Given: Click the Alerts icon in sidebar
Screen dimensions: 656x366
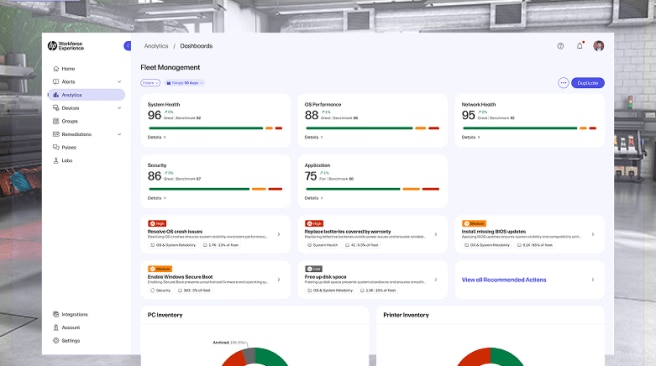Looking at the screenshot, I should [x=56, y=82].
